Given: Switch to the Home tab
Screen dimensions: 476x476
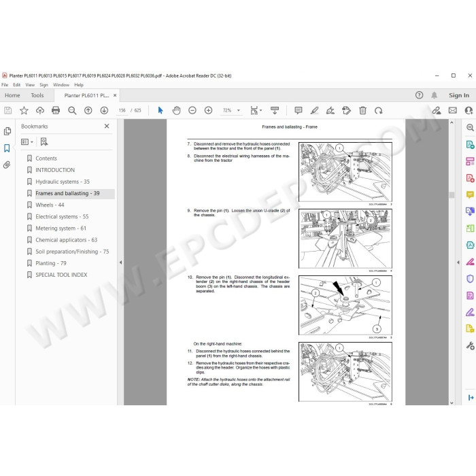Looking at the screenshot, I should 12,95.
